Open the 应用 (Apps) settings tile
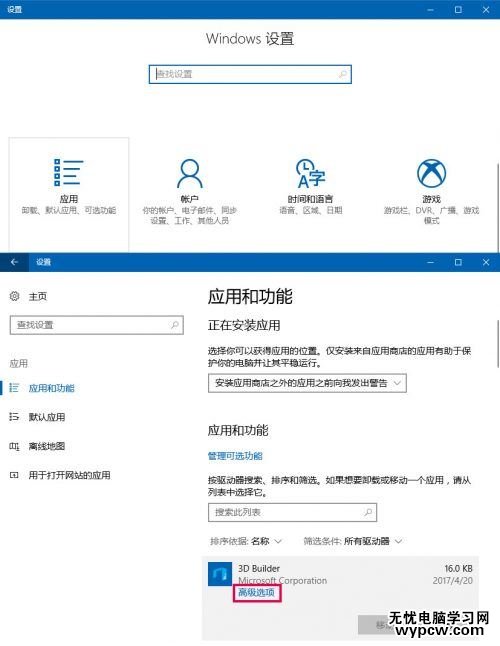Image resolution: width=500 pixels, height=646 pixels. pos(69,194)
